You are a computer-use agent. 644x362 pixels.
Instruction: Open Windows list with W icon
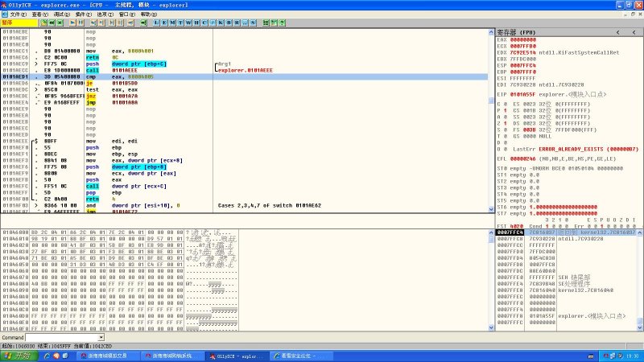point(188,23)
